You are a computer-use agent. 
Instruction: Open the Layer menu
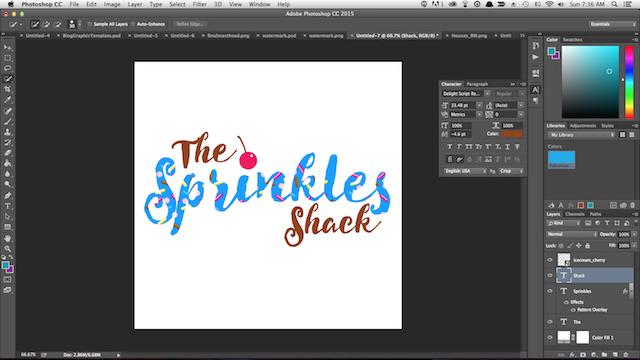click(x=135, y=4)
